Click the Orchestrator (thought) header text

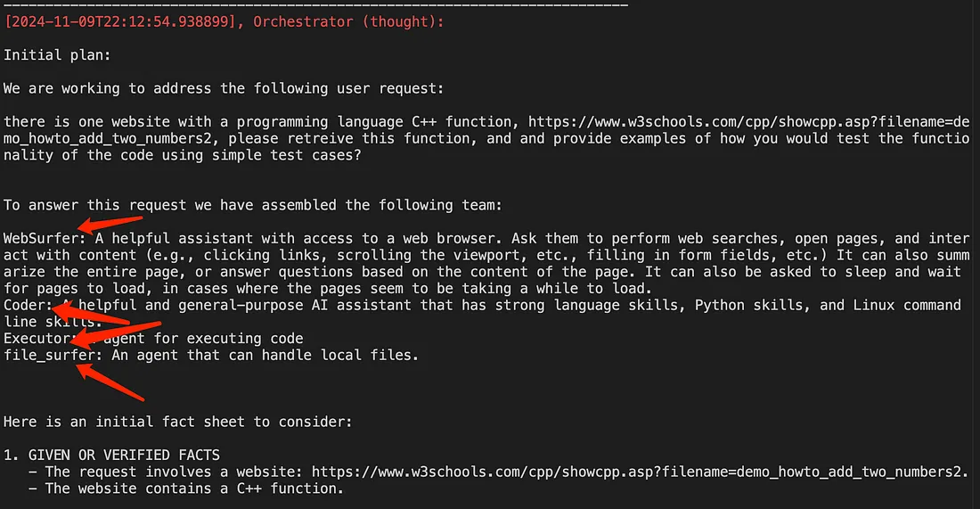pyautogui.click(x=348, y=22)
